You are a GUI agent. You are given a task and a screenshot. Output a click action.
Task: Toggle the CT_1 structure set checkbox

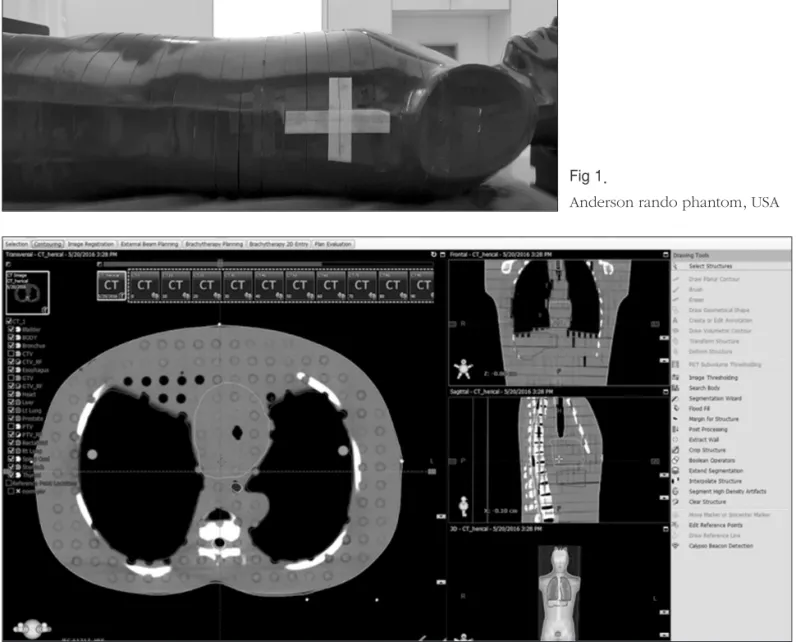tap(9, 321)
